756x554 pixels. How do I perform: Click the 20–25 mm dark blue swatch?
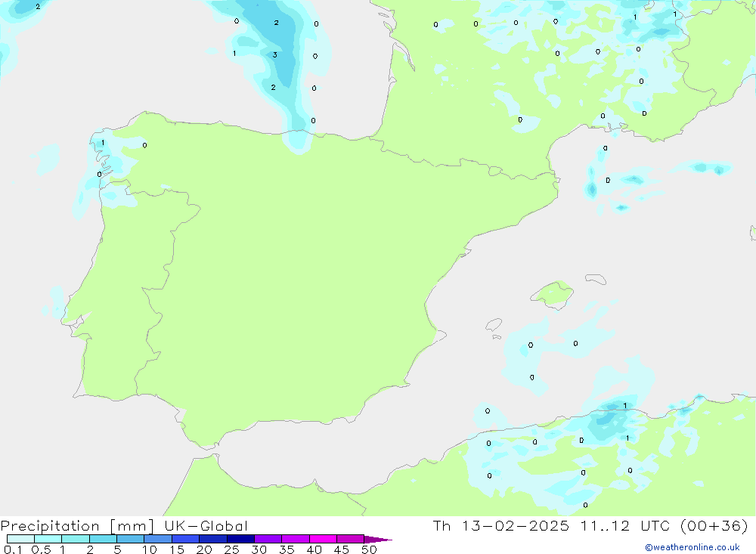pos(213,539)
